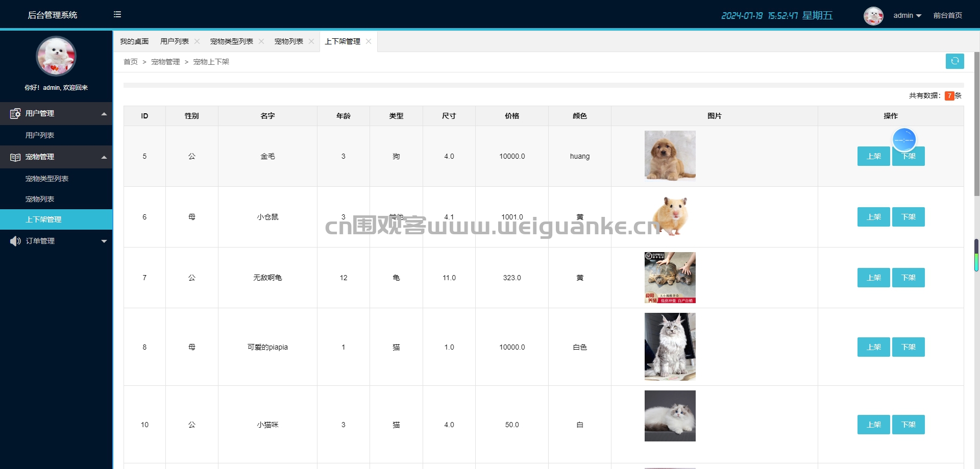Screen dimensions: 980x469
Task: Click 上架 button for 小仓鼠
Action: [x=874, y=217]
